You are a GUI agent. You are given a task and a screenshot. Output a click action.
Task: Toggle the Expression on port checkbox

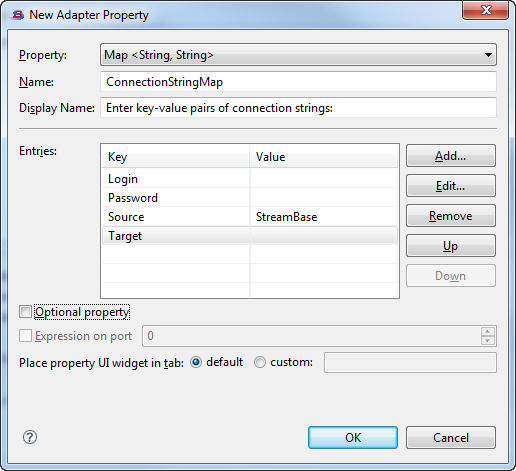[25, 336]
